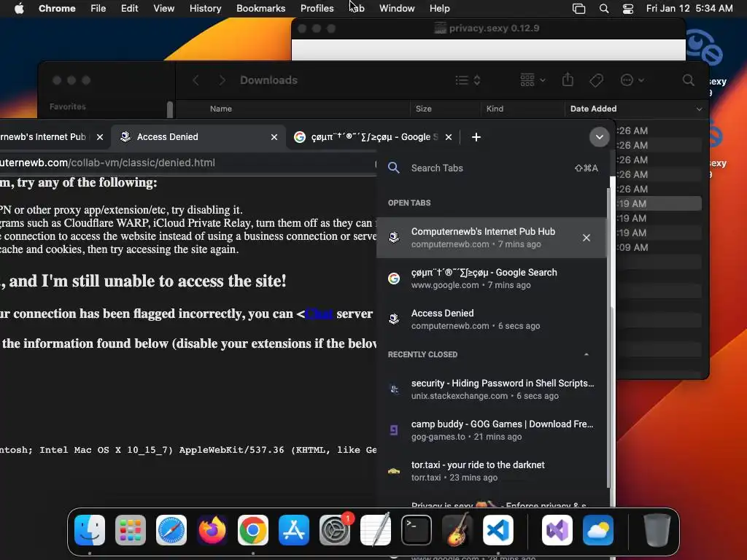Image resolution: width=747 pixels, height=560 pixels.
Task: Click the Finder search magnifier icon
Action: coord(688,80)
